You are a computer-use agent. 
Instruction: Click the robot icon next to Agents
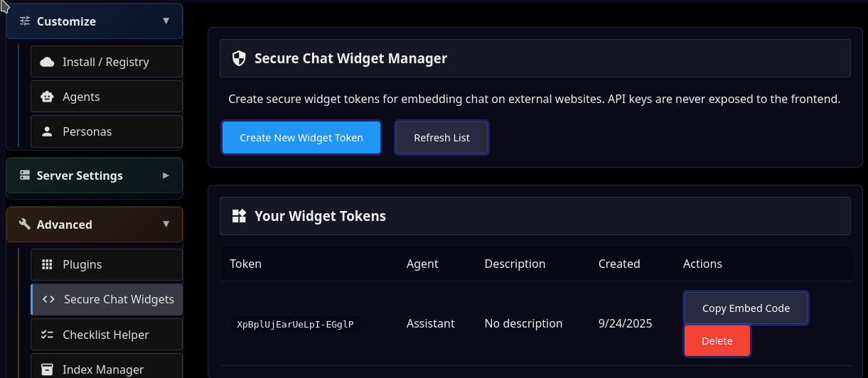point(48,97)
